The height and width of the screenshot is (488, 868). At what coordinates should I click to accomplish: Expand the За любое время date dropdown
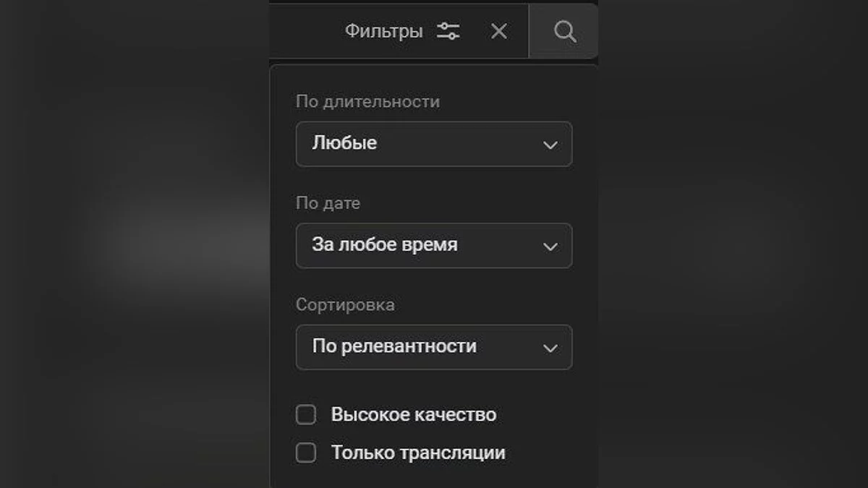point(420,246)
